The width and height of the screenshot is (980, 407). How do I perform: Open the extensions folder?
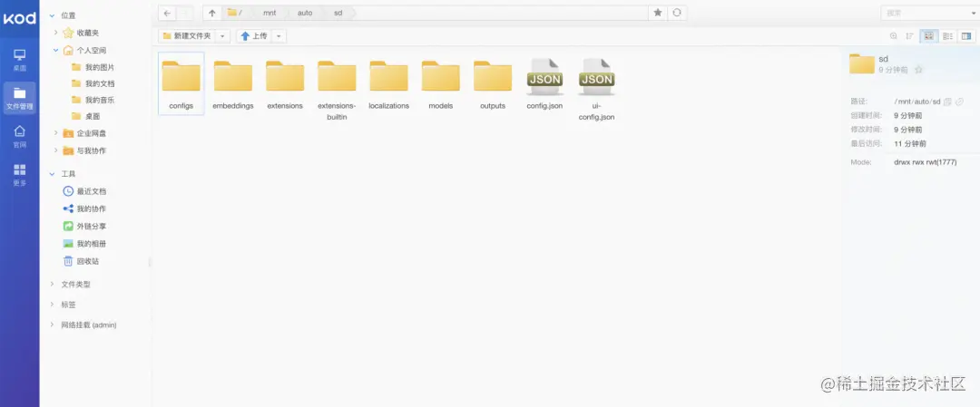[285, 83]
